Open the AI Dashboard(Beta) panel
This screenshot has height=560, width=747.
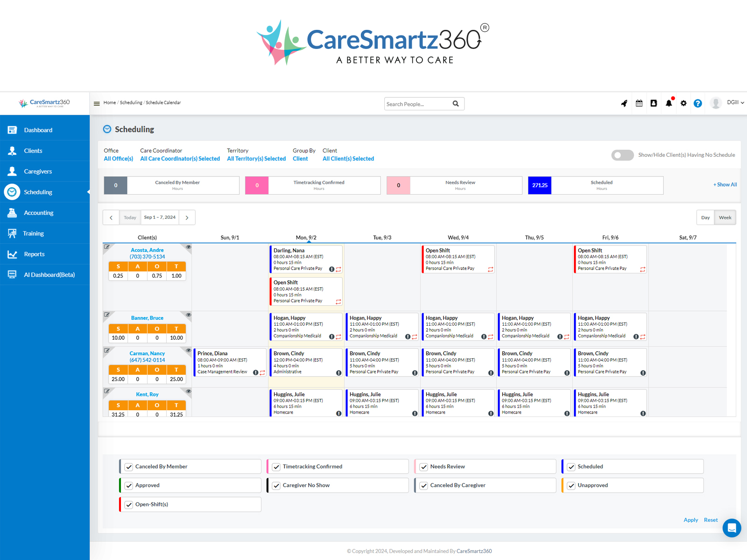[x=49, y=274]
